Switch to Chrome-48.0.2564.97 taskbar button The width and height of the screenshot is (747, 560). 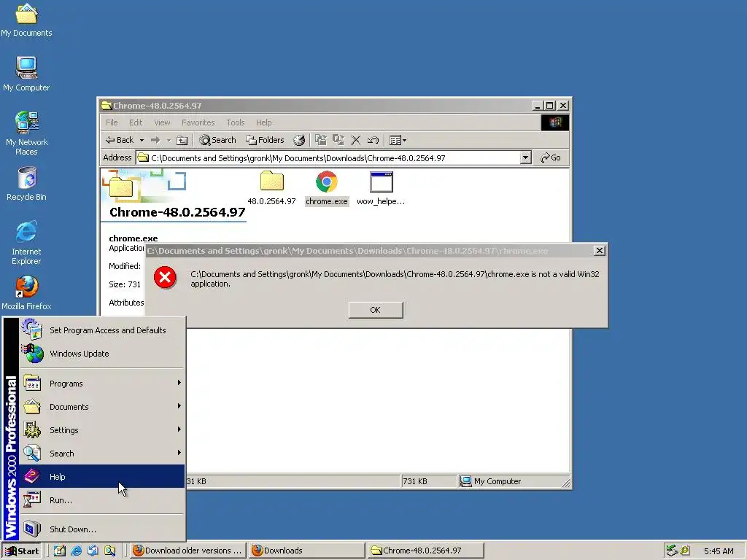[425, 551]
